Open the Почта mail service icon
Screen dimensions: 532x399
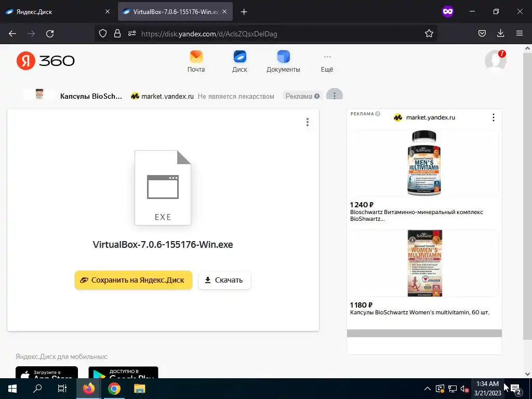pyautogui.click(x=196, y=61)
